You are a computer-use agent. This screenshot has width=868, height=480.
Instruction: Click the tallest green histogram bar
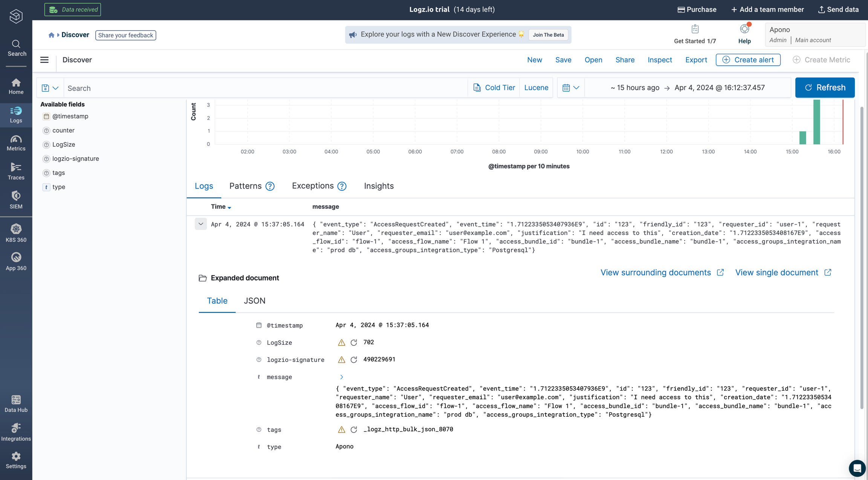click(x=816, y=122)
